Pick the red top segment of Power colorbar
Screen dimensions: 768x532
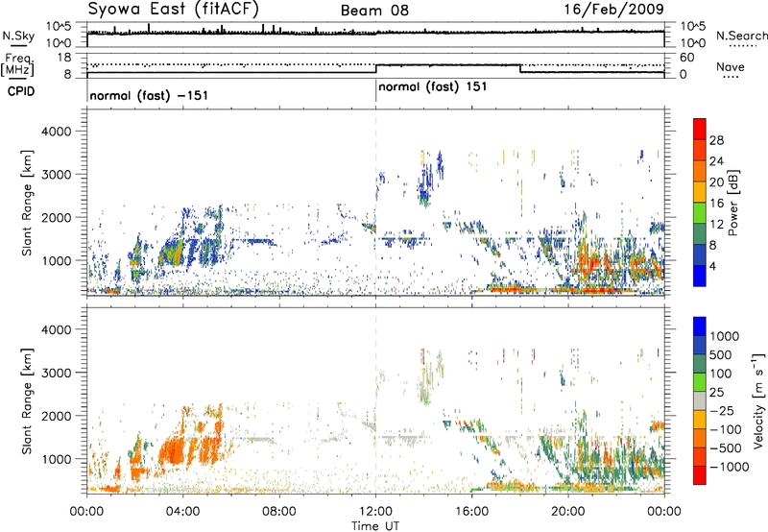point(700,130)
